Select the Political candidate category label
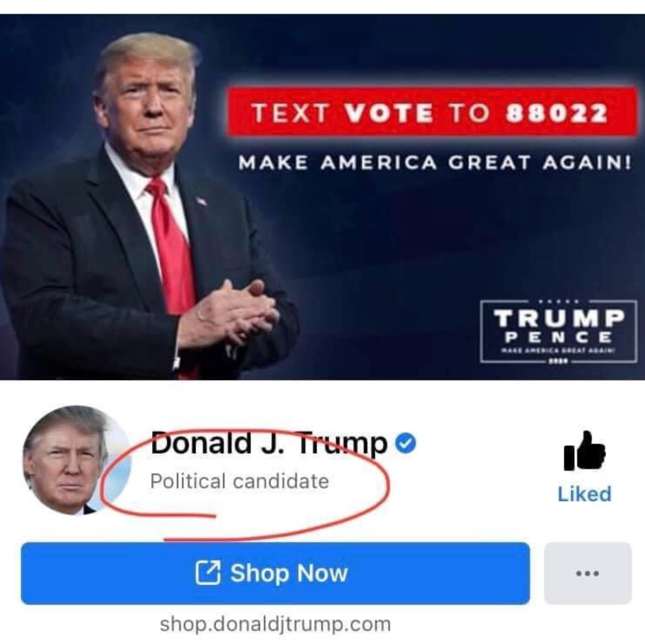 pyautogui.click(x=239, y=481)
